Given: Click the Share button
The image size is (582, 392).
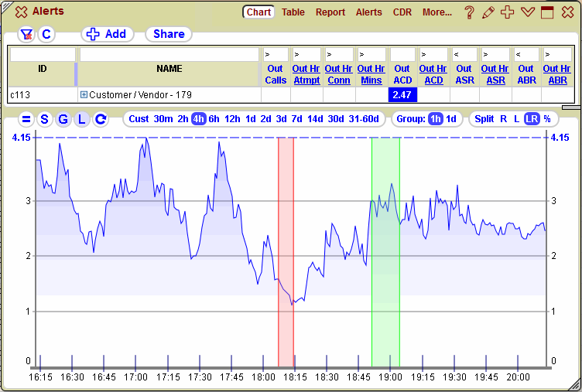Looking at the screenshot, I should (x=169, y=34).
